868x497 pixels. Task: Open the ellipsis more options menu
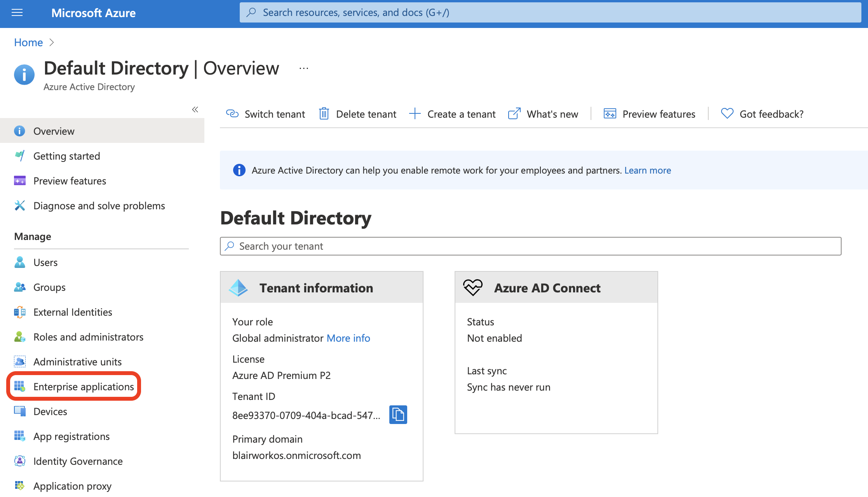(304, 68)
